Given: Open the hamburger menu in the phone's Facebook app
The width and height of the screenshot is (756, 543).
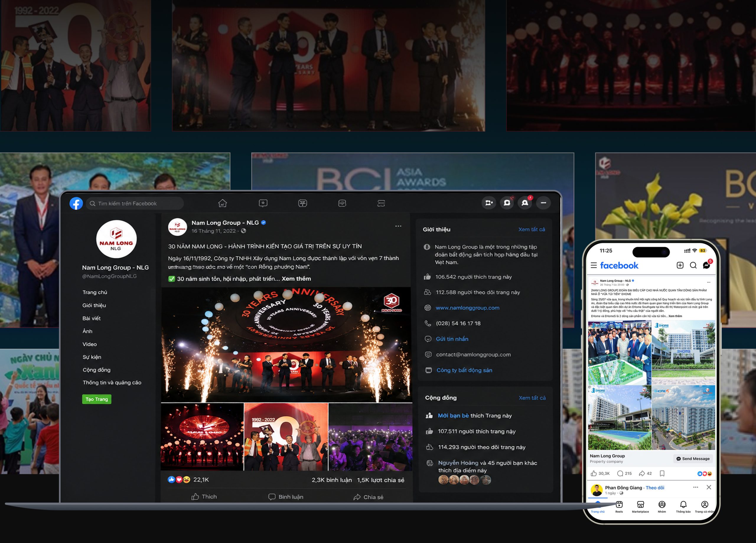Looking at the screenshot, I should (x=594, y=265).
